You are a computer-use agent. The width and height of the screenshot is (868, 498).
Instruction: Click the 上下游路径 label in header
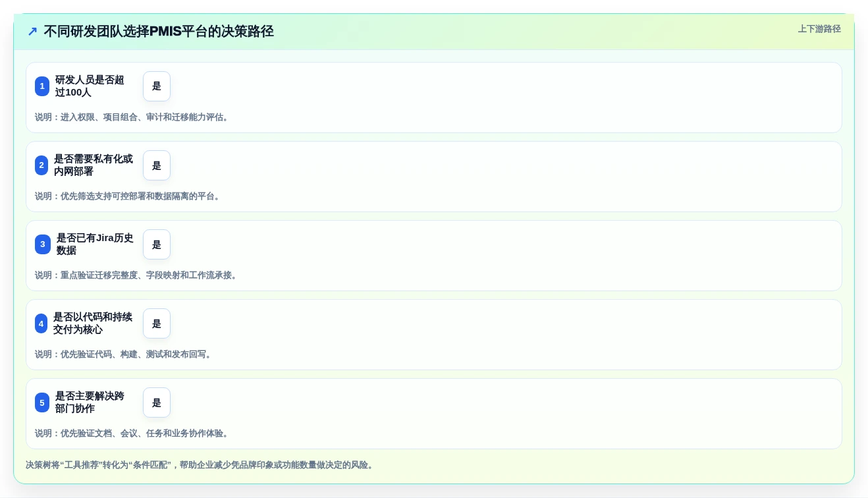coord(819,29)
